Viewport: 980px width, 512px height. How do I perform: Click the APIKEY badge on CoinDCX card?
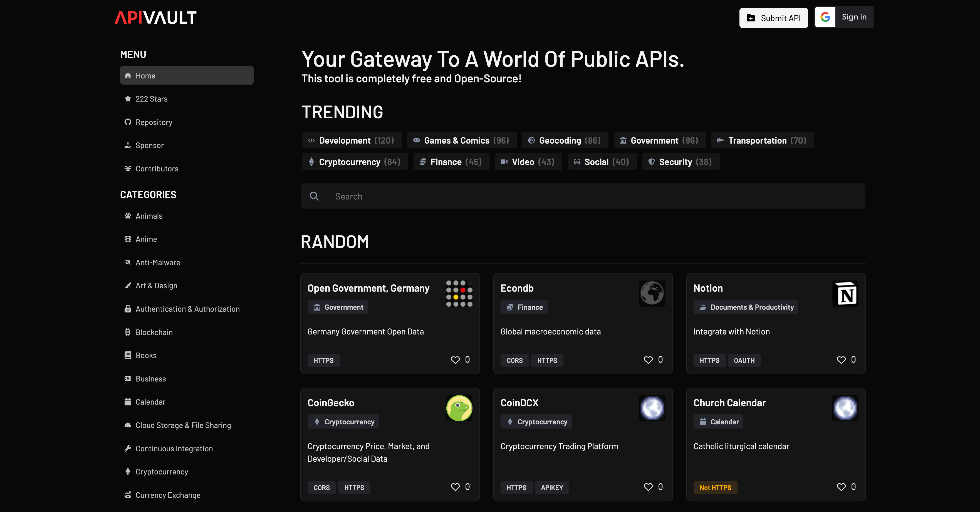click(552, 488)
